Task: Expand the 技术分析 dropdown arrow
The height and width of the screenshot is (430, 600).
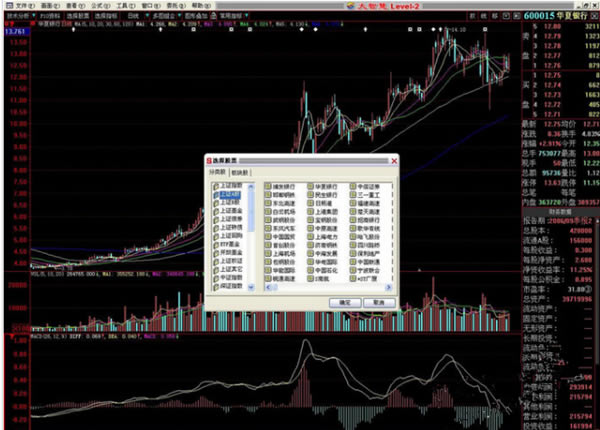Action: tap(34, 16)
